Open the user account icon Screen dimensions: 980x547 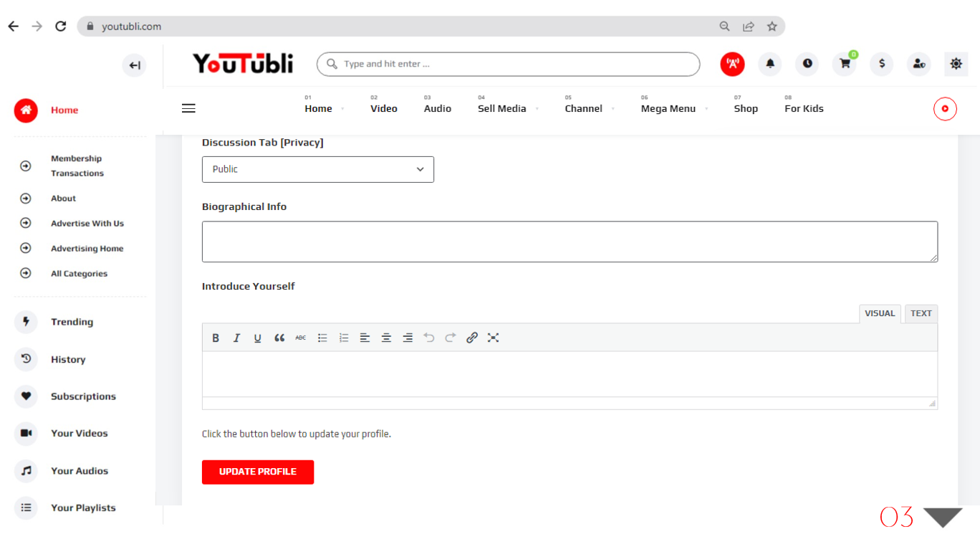click(919, 64)
